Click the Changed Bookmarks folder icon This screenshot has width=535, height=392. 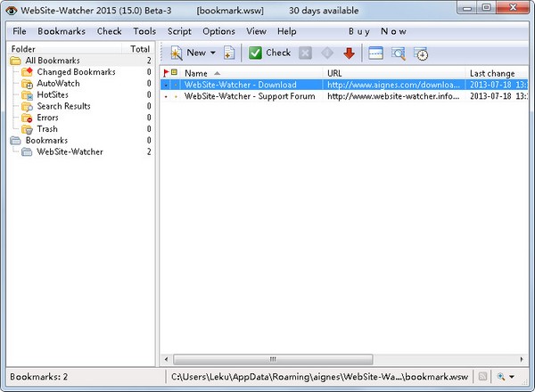pos(27,72)
